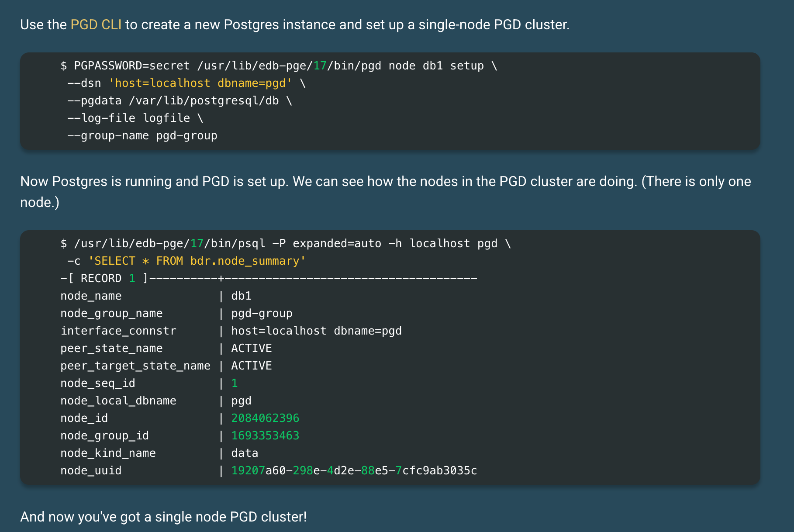Click the node_group_id value 1693353463
Viewport: 794px width, 532px height.
[x=265, y=435]
